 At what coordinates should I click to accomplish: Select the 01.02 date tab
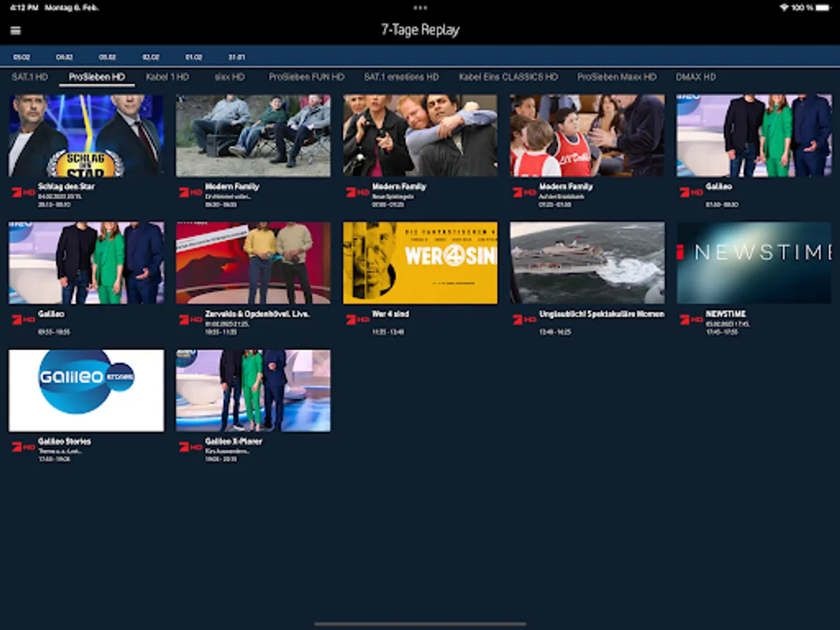coord(193,57)
